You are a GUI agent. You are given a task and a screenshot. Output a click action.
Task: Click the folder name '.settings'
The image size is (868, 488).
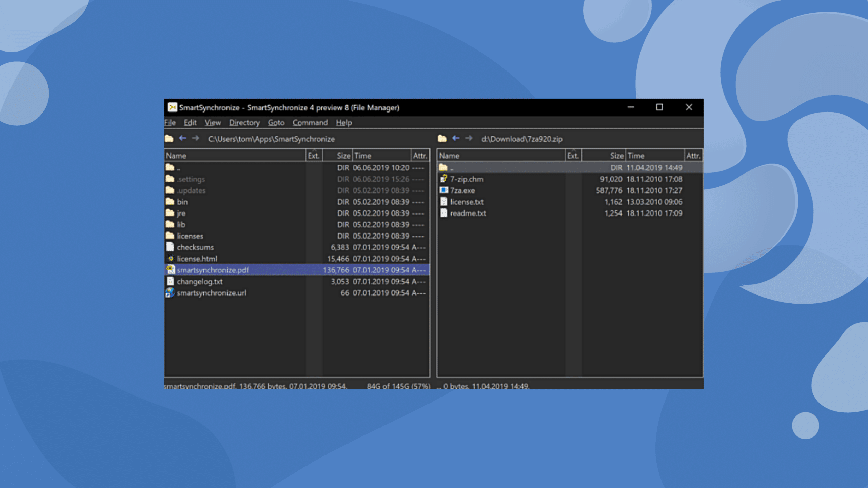pos(191,179)
